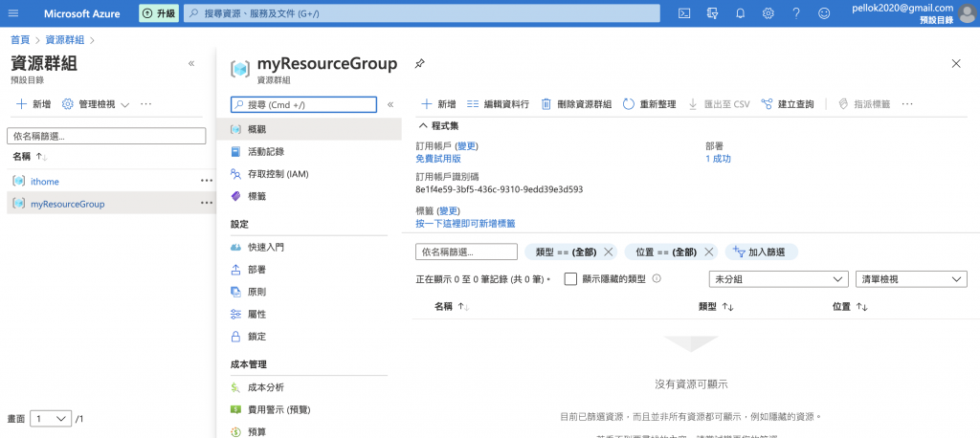Screen dimensions: 980x438
Task: Sort resources by 名稱 column
Action: 452,307
